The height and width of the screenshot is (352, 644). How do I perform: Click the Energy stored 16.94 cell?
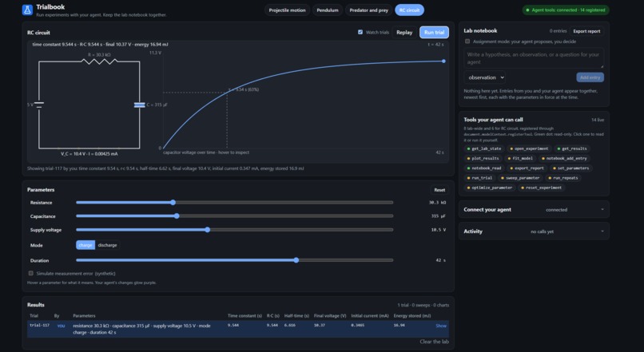coord(399,326)
